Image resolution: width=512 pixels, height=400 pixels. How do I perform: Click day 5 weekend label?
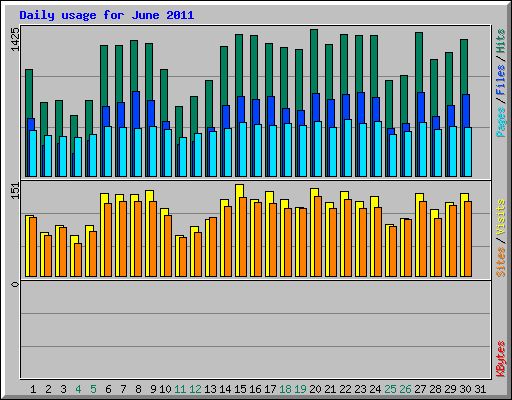93,389
